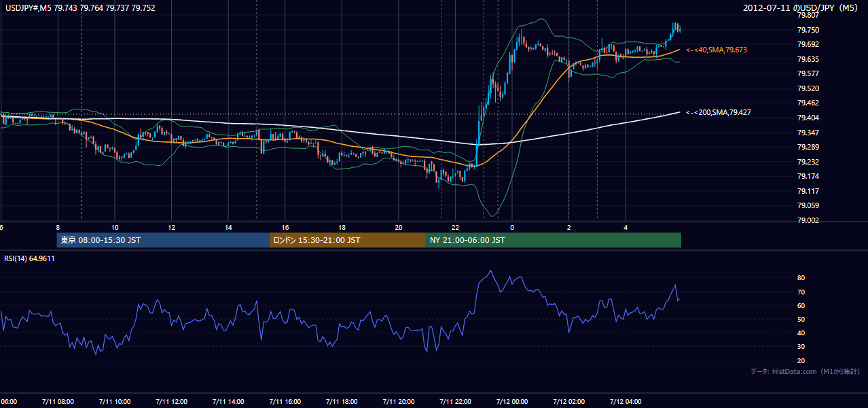
Task: Select the ロンドン 15:30-21:00 JST session bar
Action: (348, 240)
